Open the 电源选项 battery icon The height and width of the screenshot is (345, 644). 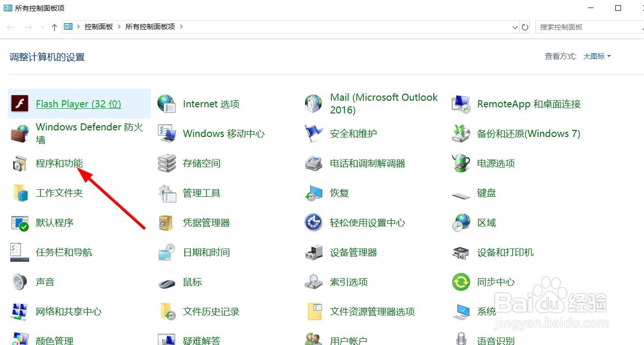[461, 163]
